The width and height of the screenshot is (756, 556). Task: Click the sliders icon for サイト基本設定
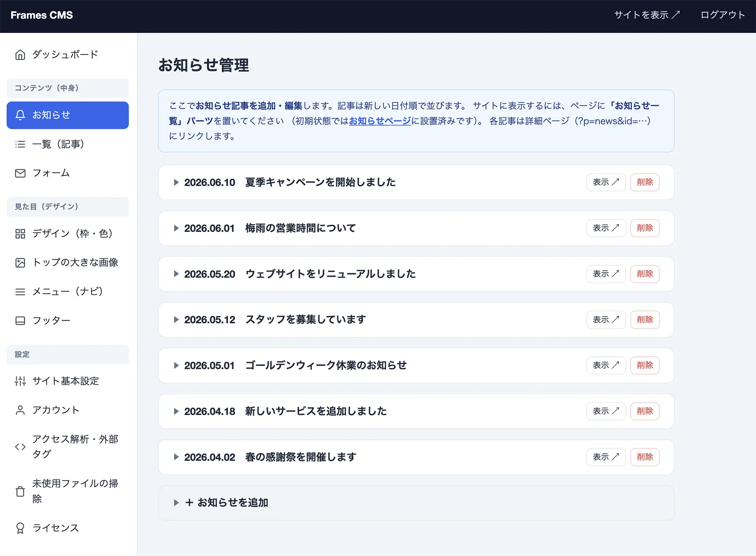20,381
